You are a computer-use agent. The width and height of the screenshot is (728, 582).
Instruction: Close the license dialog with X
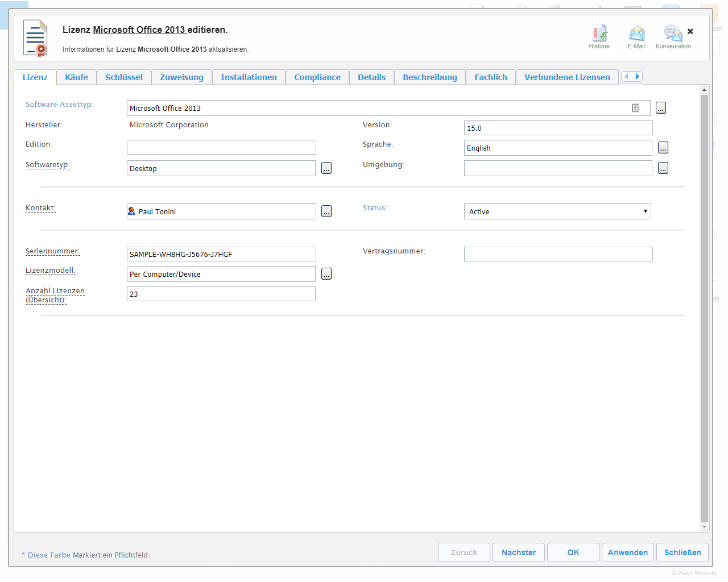[690, 31]
